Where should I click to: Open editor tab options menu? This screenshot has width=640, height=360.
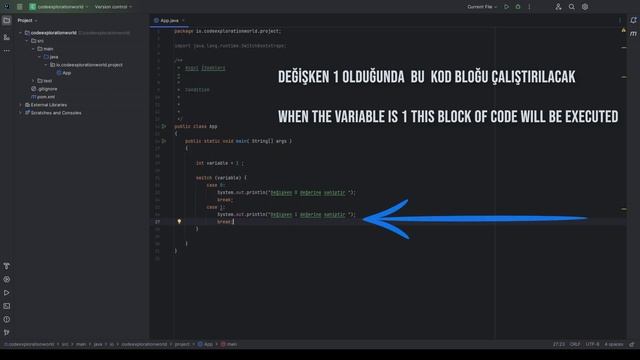(x=620, y=20)
